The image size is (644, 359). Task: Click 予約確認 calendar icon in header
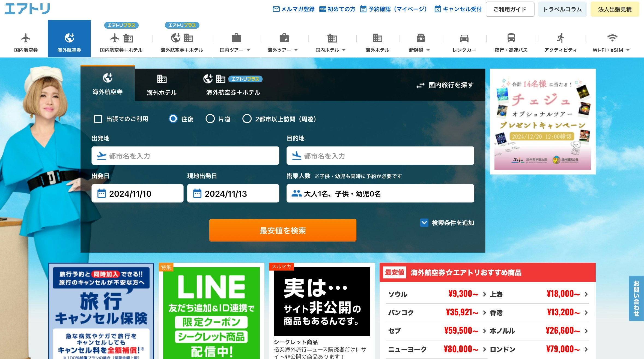(x=363, y=9)
